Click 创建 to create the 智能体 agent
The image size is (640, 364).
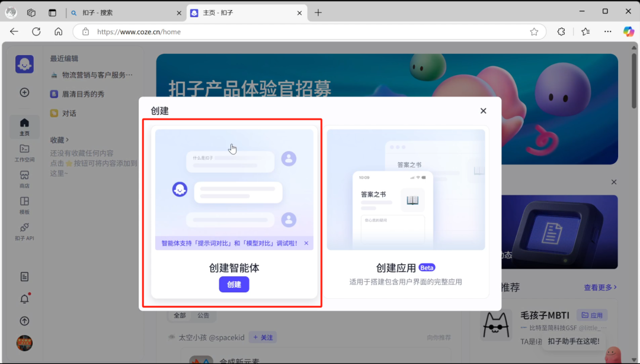point(233,284)
